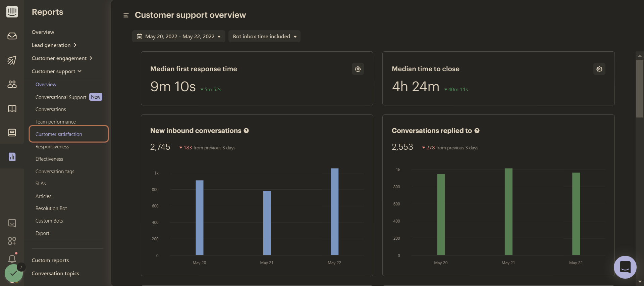Select the Reports bar chart icon
644x286 pixels.
(x=12, y=157)
